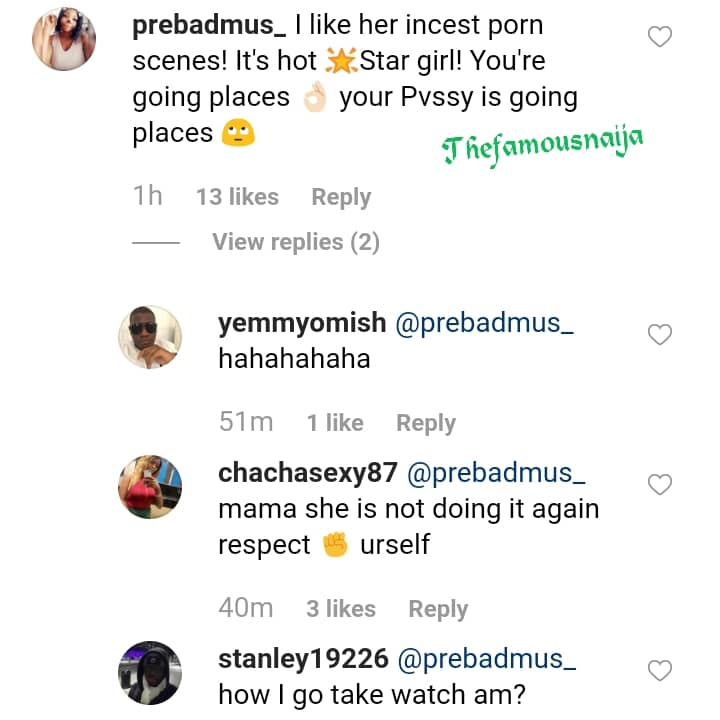Reply to chachasexy87's comment
Screen dimensions: 720x720
point(438,609)
